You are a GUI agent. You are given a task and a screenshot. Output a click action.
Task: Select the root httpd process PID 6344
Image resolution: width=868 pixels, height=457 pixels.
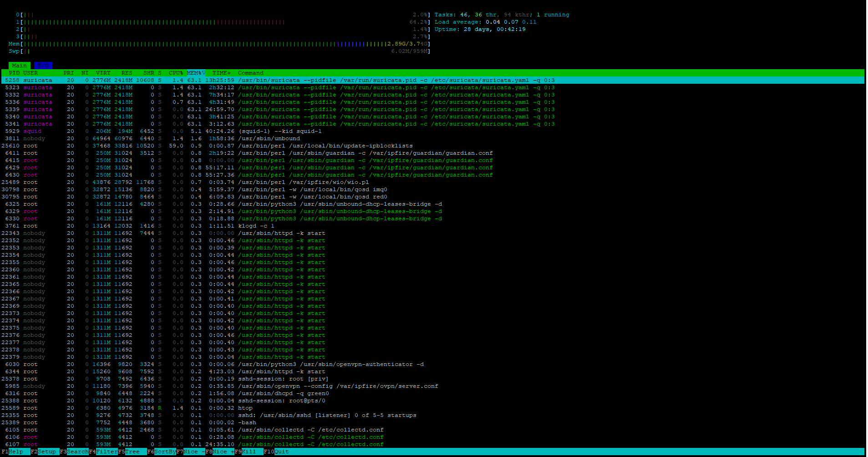pos(433,371)
